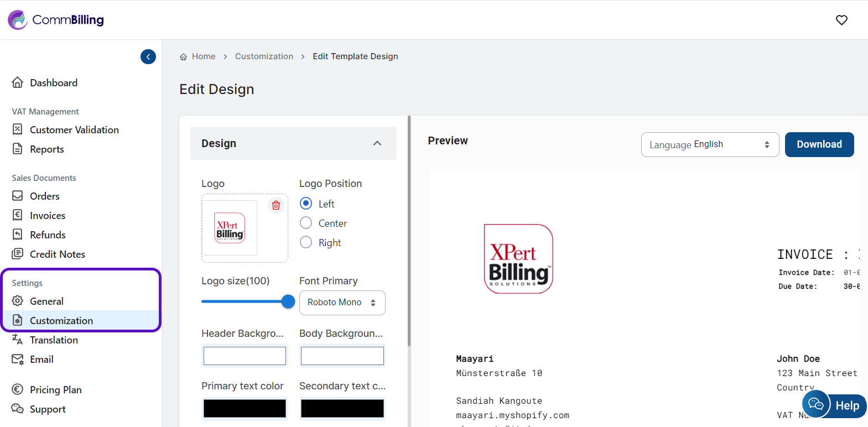Open Dashboard from the sidebar

pos(53,83)
